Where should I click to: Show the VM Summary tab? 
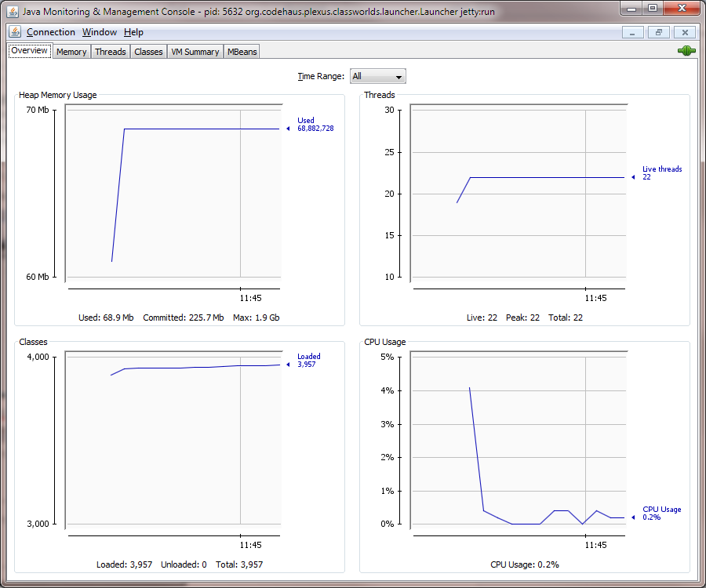pos(195,52)
